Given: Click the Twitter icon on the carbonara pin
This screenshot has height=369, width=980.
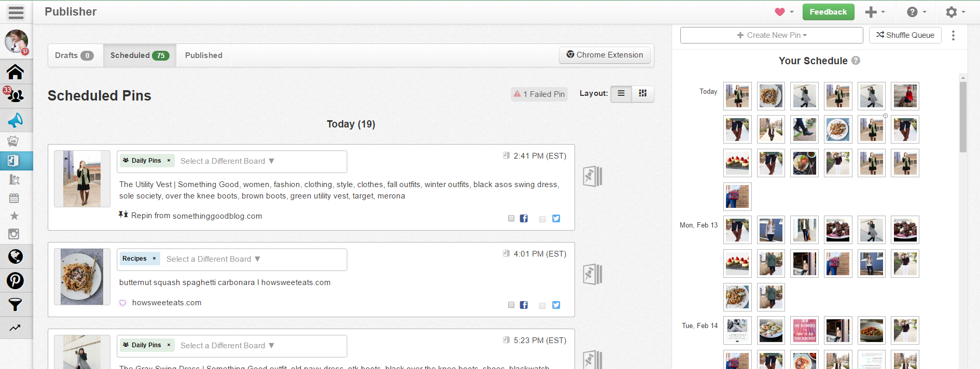Looking at the screenshot, I should tap(556, 305).
